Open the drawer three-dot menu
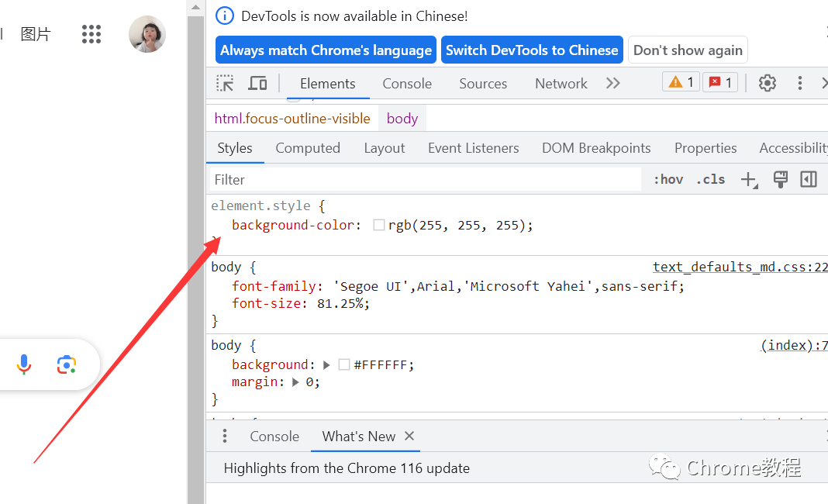 (x=225, y=436)
